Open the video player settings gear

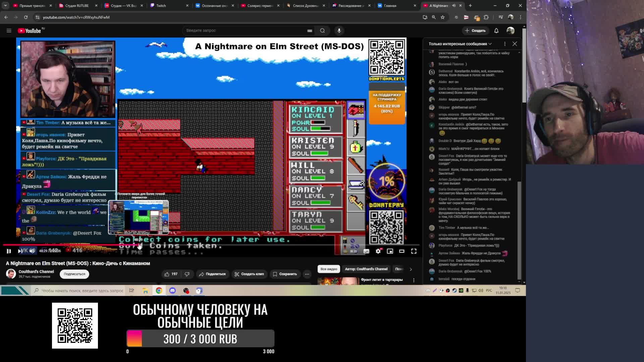click(x=378, y=251)
